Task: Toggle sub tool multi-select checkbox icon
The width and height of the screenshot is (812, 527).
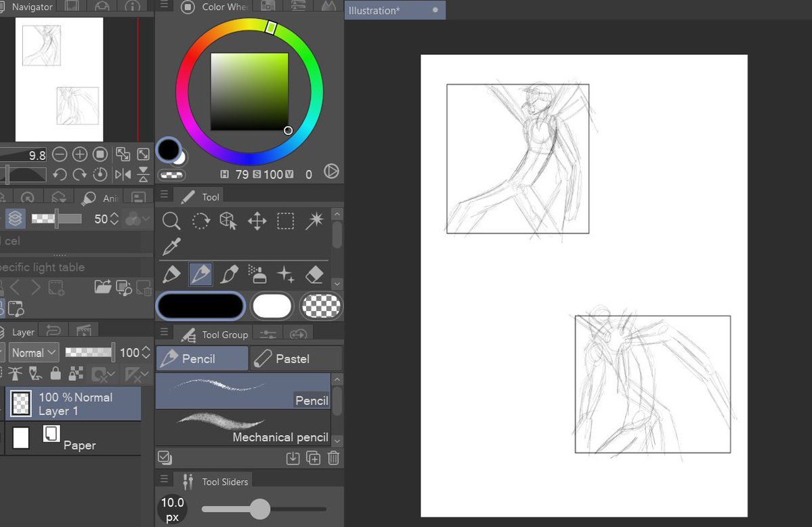Action: coord(165,457)
